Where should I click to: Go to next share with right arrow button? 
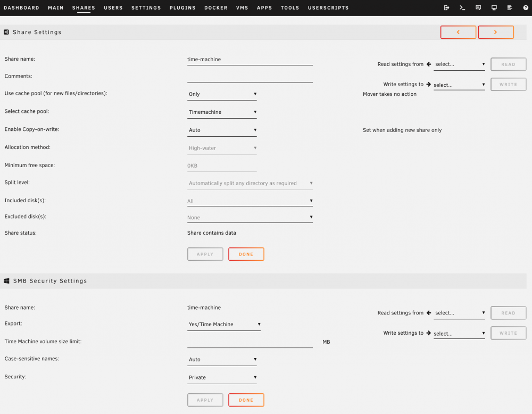pyautogui.click(x=496, y=32)
